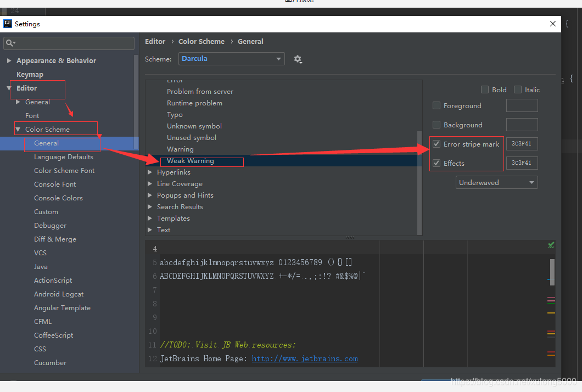Expand the Text group
582x392 pixels.
(x=150, y=230)
